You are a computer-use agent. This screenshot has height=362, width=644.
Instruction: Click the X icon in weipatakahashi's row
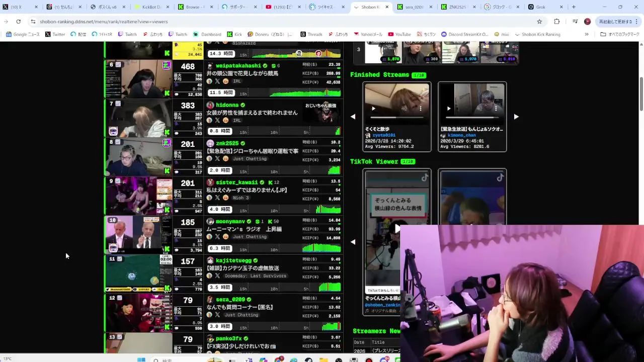217,81
